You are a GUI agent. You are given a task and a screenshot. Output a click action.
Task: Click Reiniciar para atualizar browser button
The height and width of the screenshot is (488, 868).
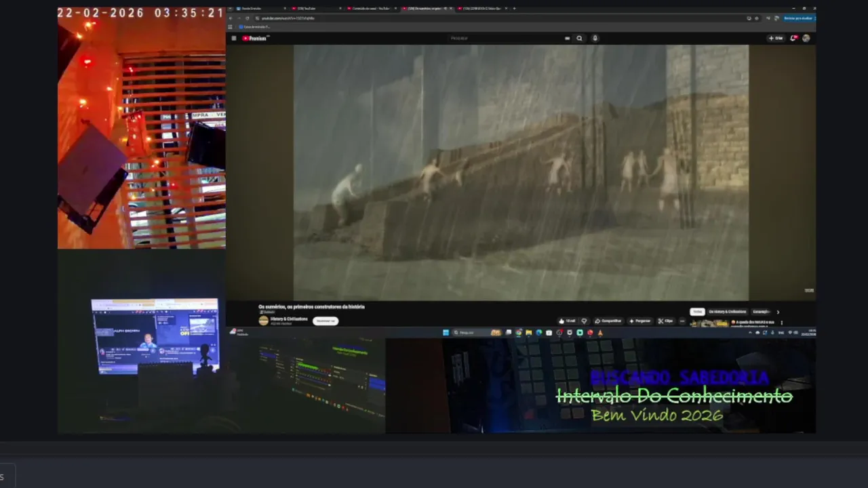tap(798, 18)
